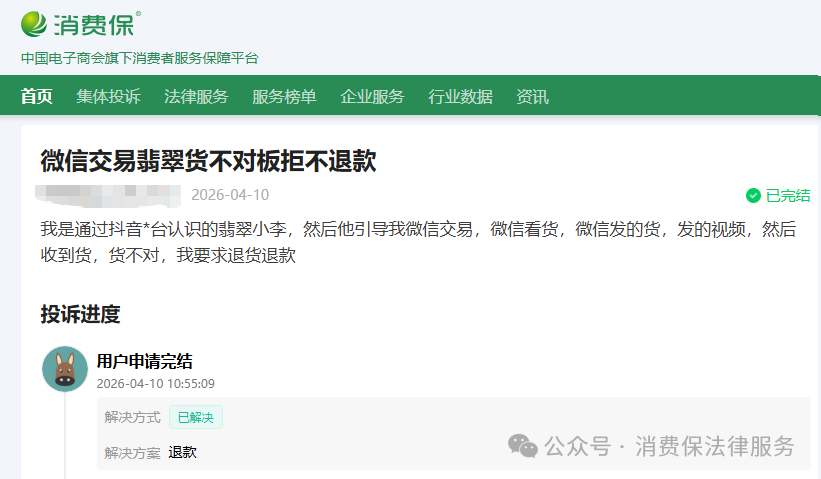Click the donkey avatar in complaint progress
821x479 pixels.
coord(65,369)
